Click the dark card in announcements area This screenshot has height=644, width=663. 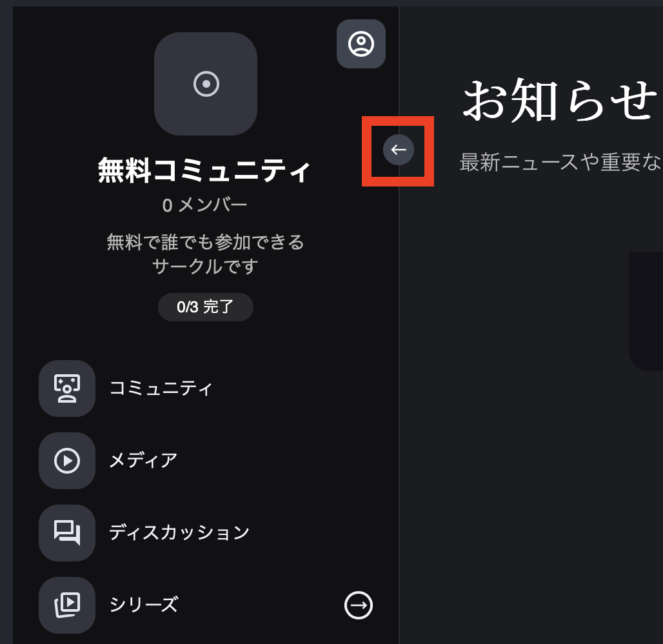pos(646,312)
